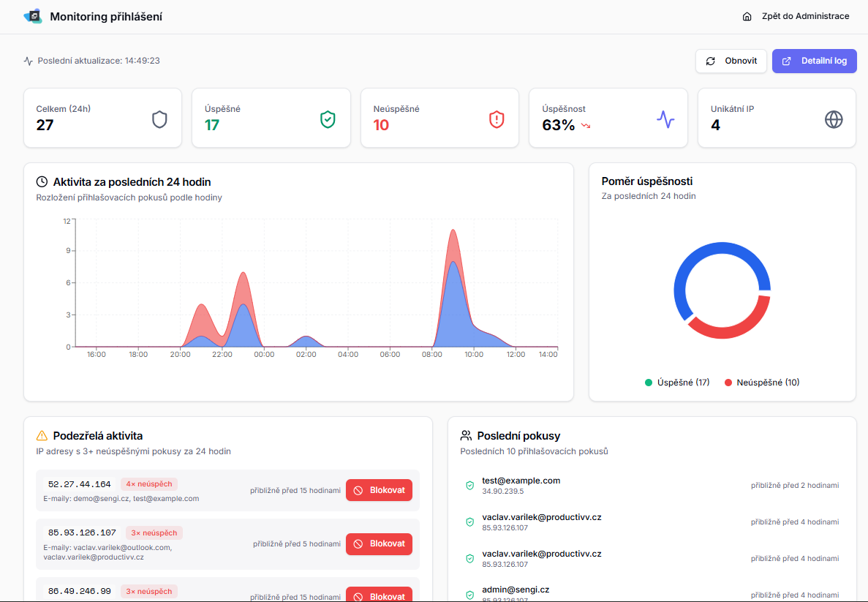The height and width of the screenshot is (602, 868).
Task: Click the activity pulse icon on Úspěšnost card
Action: pos(665,118)
